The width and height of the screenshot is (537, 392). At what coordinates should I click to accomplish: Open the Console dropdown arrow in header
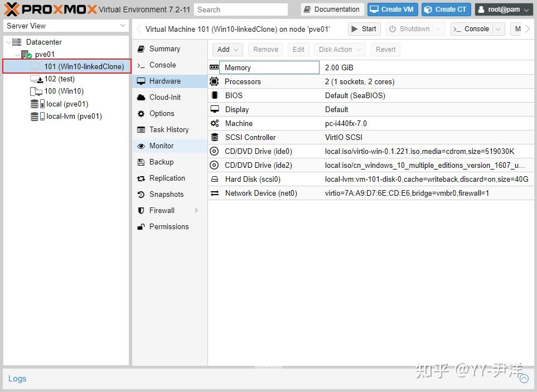(499, 29)
